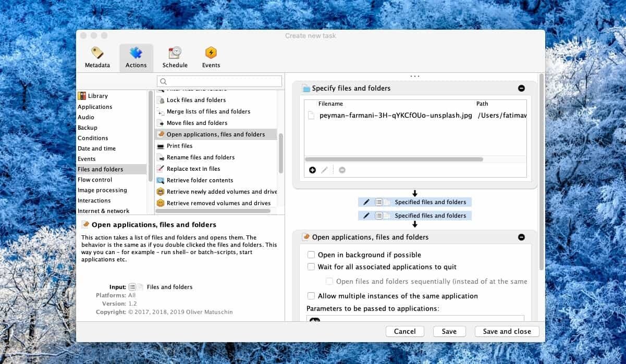Enable Open in background if possible
Image resolution: width=626 pixels, height=364 pixels.
coord(311,255)
